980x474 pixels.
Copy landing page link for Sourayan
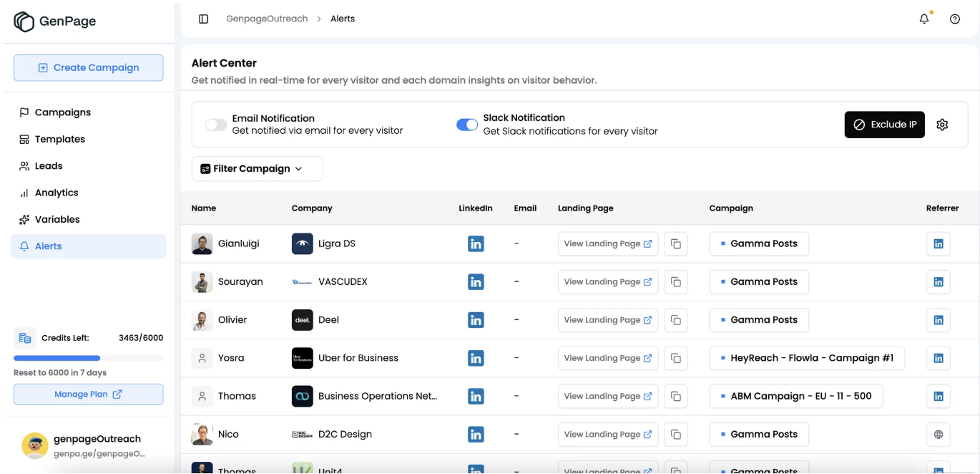tap(676, 282)
